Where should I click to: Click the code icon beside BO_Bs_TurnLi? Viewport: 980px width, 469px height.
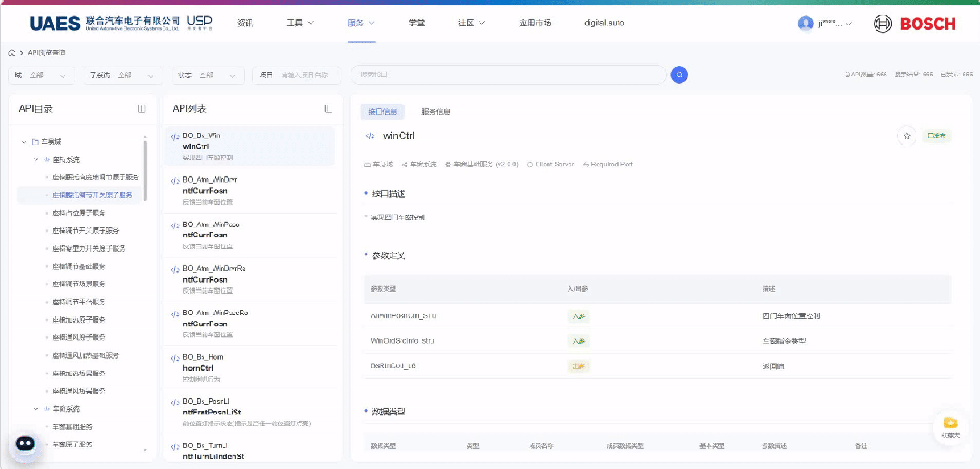click(174, 447)
